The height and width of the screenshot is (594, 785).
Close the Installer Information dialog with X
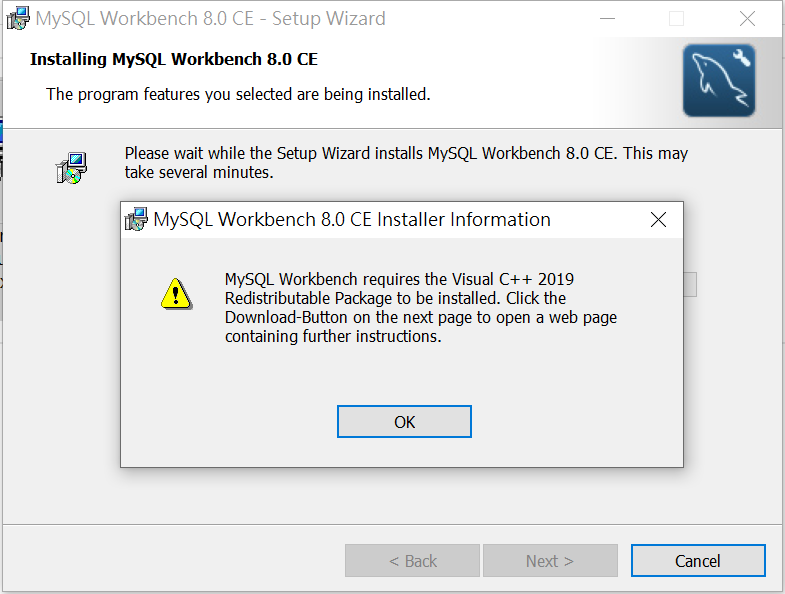coord(658,219)
